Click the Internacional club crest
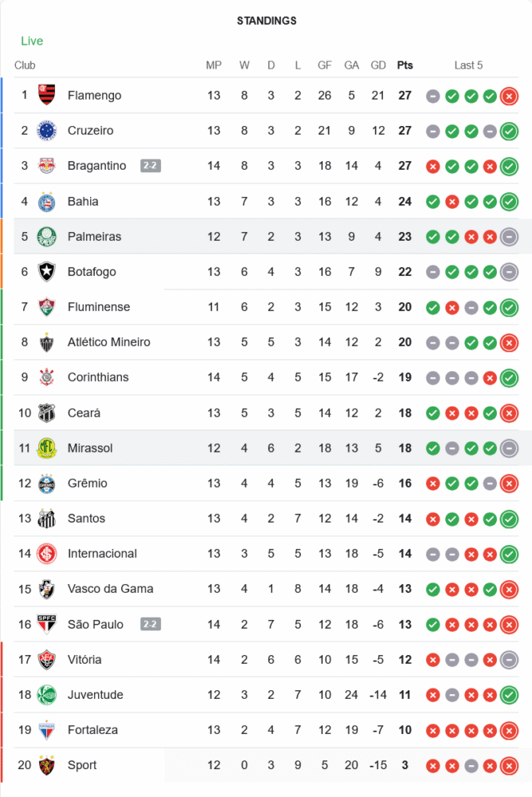Image resolution: width=532 pixels, height=797 pixels. tap(47, 554)
